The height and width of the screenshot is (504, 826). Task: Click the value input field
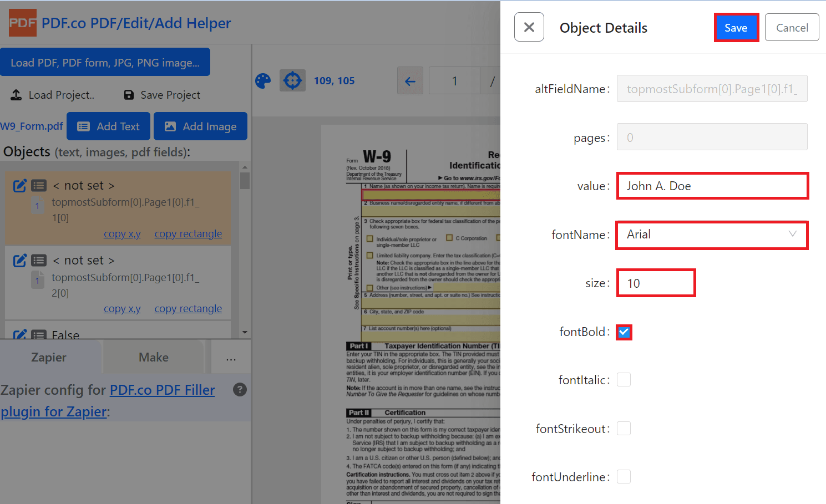pos(712,186)
